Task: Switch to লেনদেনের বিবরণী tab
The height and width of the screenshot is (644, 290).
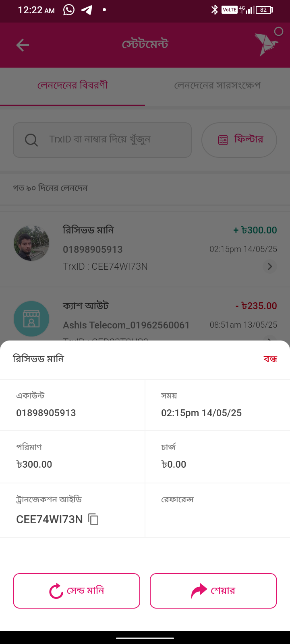Action: pyautogui.click(x=72, y=86)
